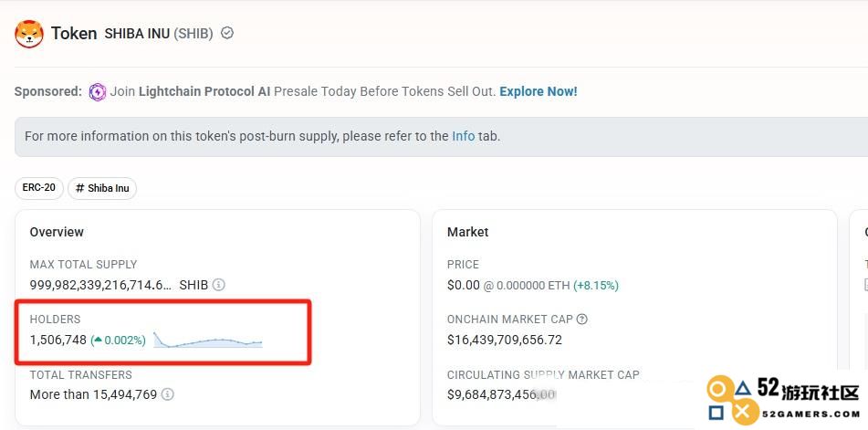Viewport: 868px width, 430px height.
Task: Click the +8.15% price change value
Action: pyautogui.click(x=596, y=286)
